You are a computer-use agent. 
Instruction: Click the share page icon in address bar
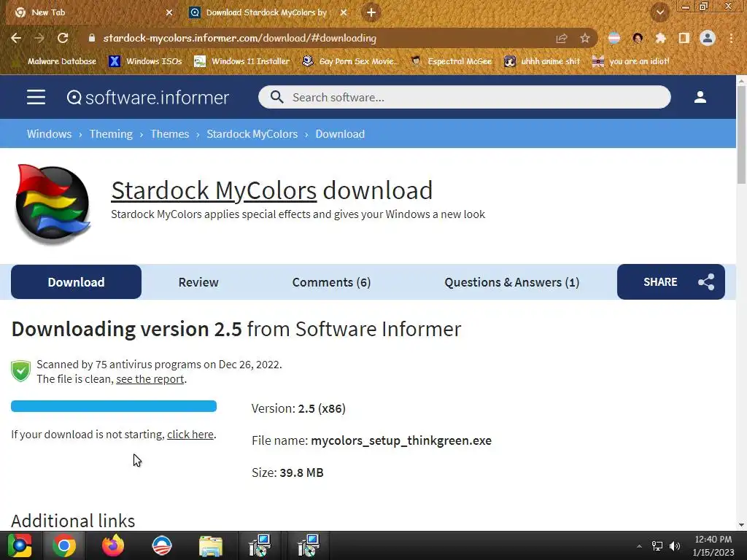tap(562, 38)
